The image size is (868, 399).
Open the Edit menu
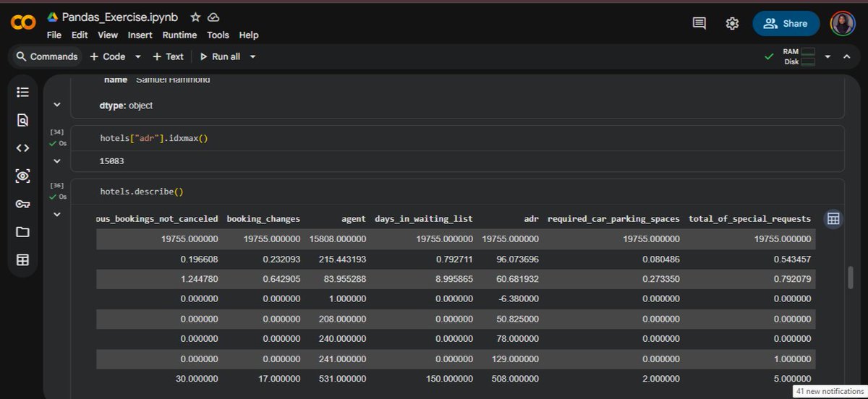[x=80, y=35]
